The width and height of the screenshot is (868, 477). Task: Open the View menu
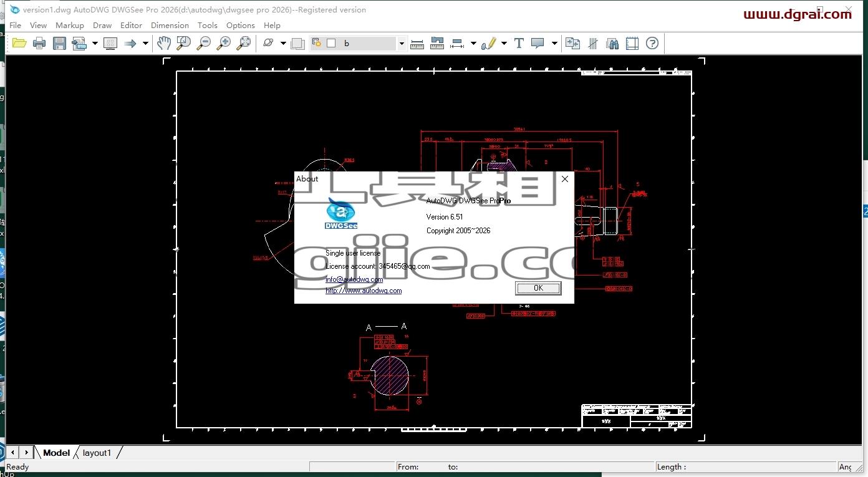click(38, 25)
